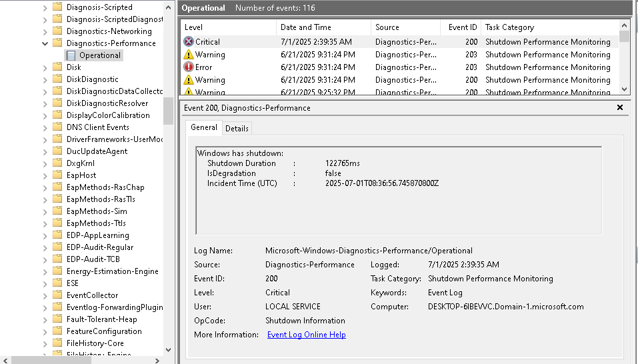
Task: Sort events by Task Category header
Action: click(x=550, y=27)
